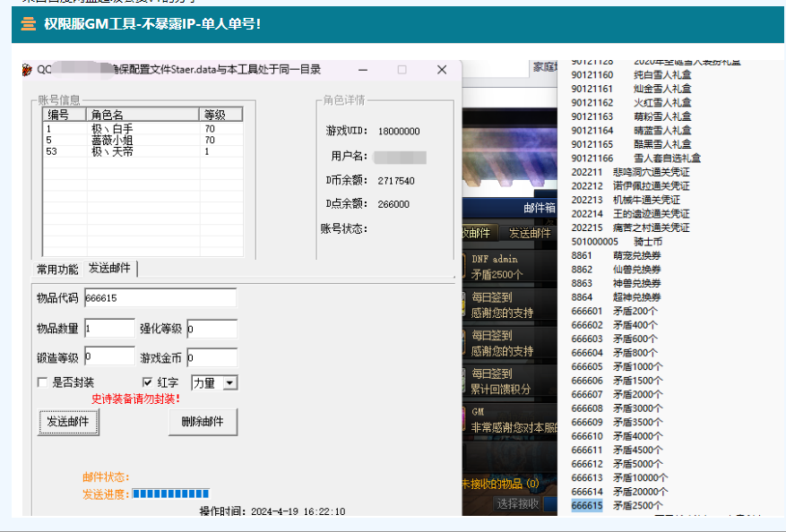Click the 删除邮件 button
This screenshot has height=532, width=786.
coord(202,422)
